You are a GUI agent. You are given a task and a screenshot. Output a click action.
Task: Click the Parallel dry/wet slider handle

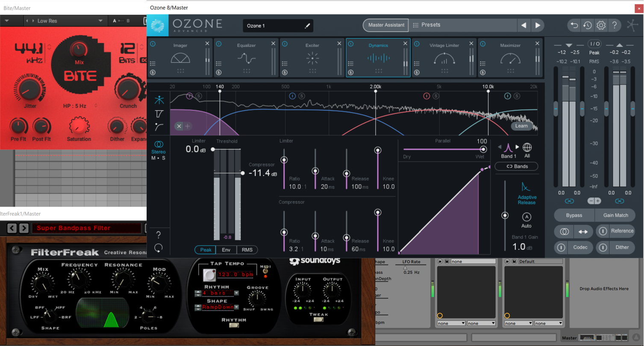click(x=483, y=149)
